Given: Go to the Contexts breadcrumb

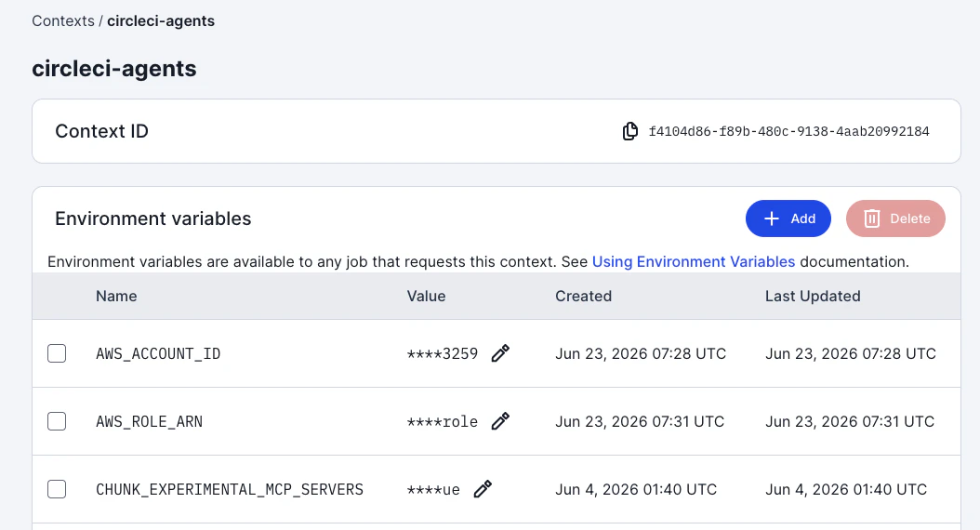Looking at the screenshot, I should [x=63, y=21].
